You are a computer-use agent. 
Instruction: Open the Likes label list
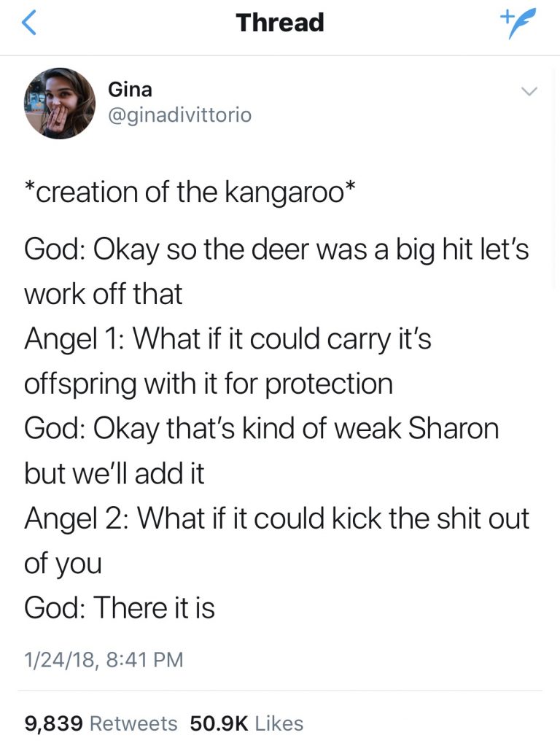[x=279, y=723]
